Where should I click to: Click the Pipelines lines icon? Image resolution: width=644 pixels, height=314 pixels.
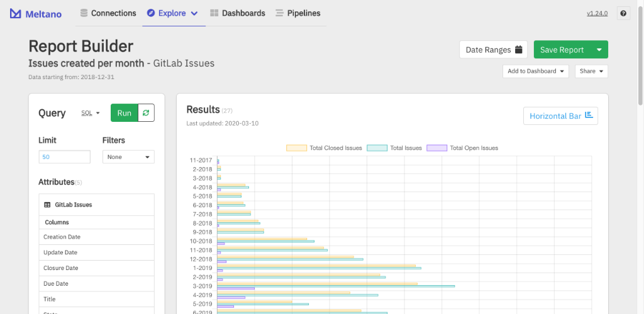click(280, 13)
